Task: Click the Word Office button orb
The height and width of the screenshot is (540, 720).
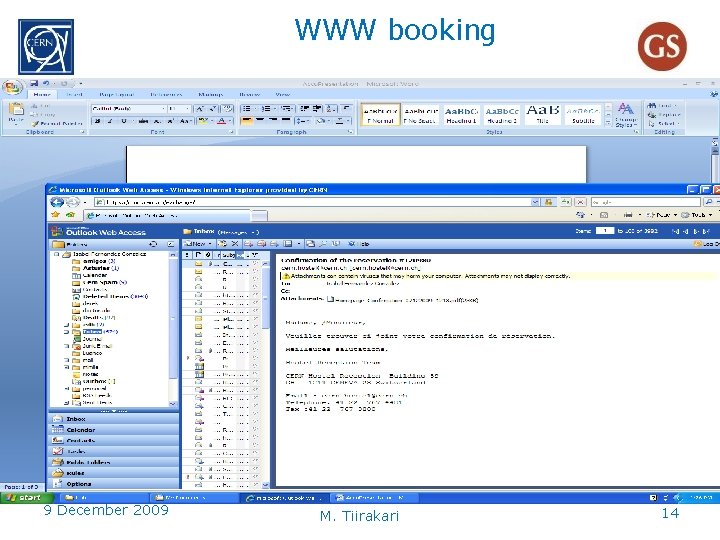Action: [x=12, y=87]
